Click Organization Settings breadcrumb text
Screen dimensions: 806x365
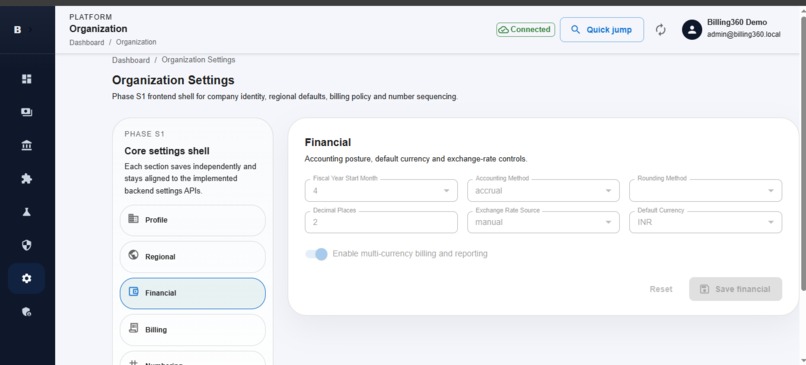(198, 60)
